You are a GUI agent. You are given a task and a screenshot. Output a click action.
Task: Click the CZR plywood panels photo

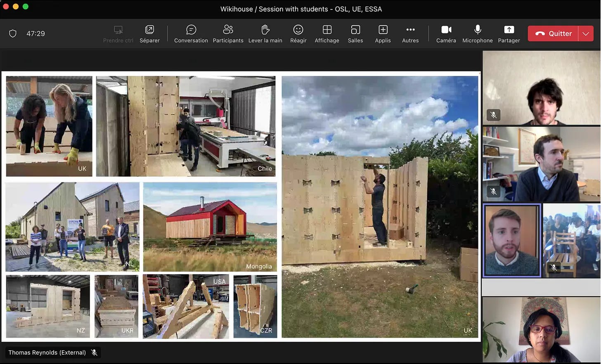255,307
